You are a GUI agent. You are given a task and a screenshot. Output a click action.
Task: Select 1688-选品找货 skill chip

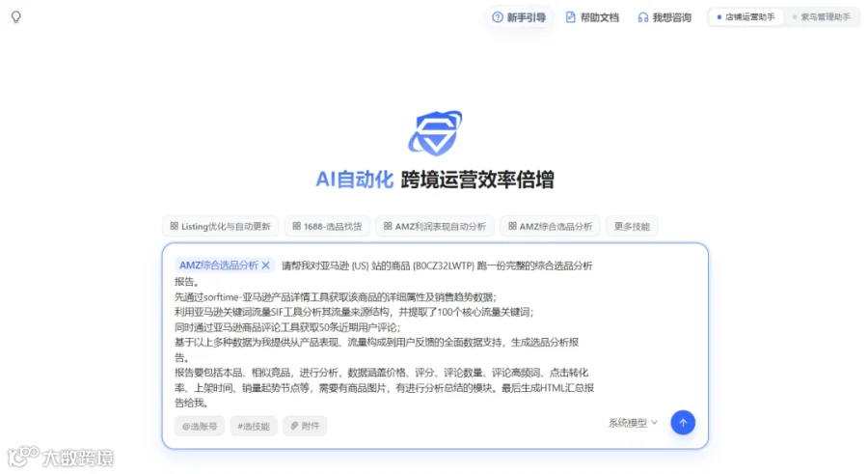[x=327, y=226]
